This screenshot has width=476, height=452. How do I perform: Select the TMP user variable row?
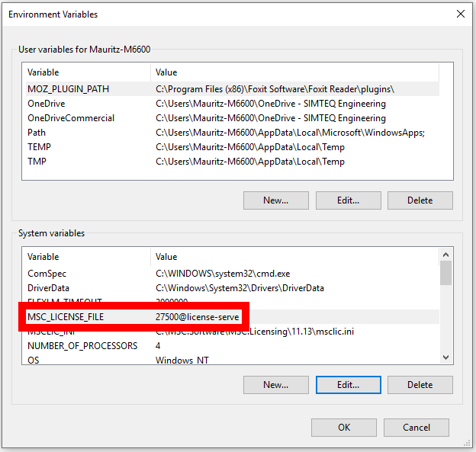coord(37,162)
